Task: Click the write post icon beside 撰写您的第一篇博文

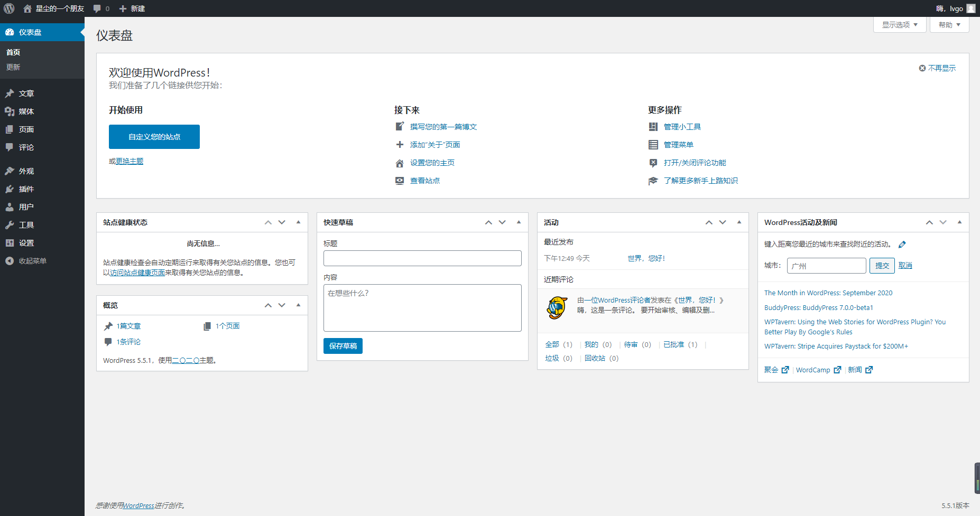Action: point(400,127)
